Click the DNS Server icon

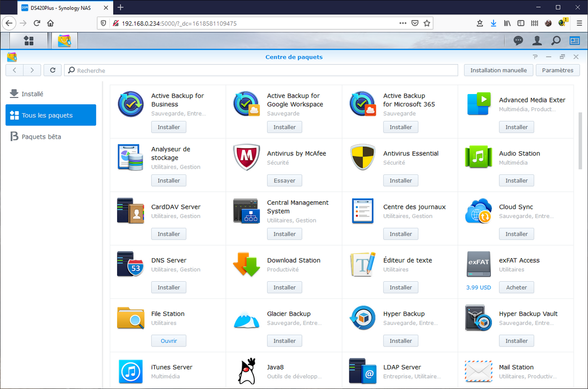click(130, 264)
